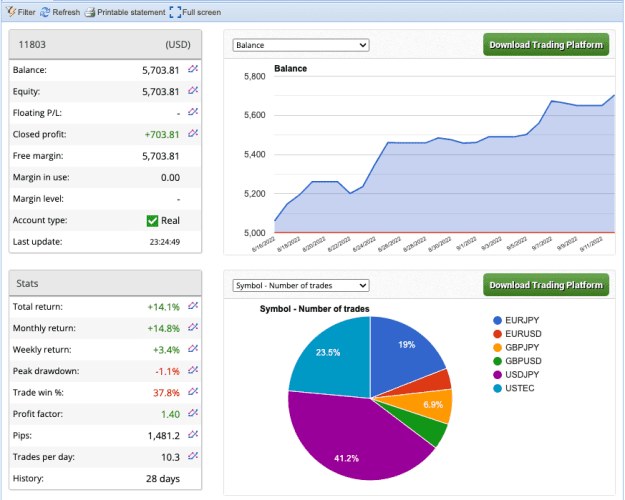This screenshot has height=500, width=625.
Task: Click the Stats panel header
Action: pyautogui.click(x=105, y=283)
